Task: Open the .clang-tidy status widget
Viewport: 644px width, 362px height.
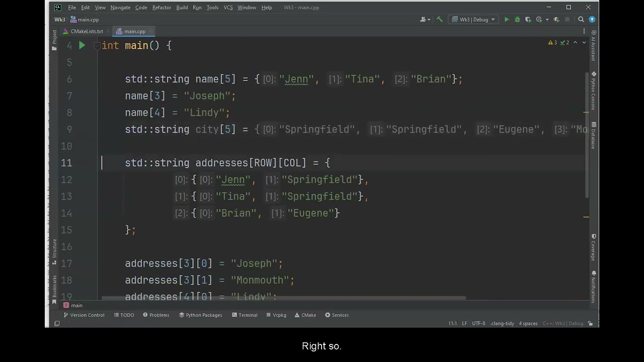Action: 502,324
